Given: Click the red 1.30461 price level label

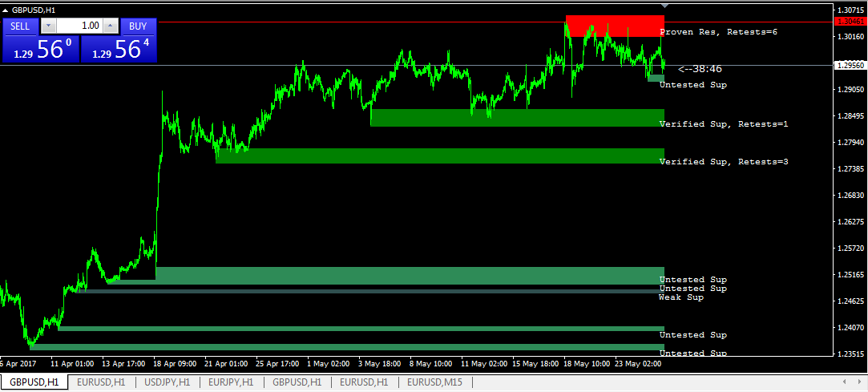Looking at the screenshot, I should click(850, 22).
